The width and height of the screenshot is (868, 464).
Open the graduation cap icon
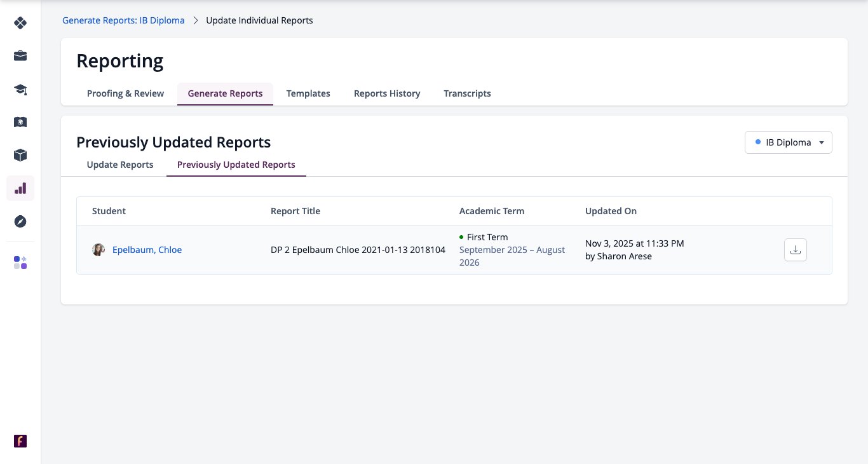click(20, 89)
